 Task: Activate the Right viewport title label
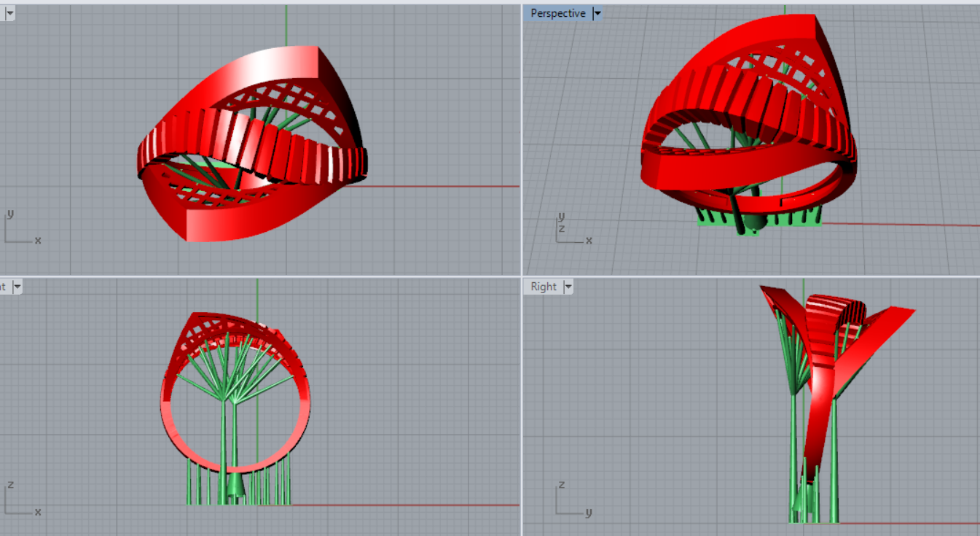point(544,287)
